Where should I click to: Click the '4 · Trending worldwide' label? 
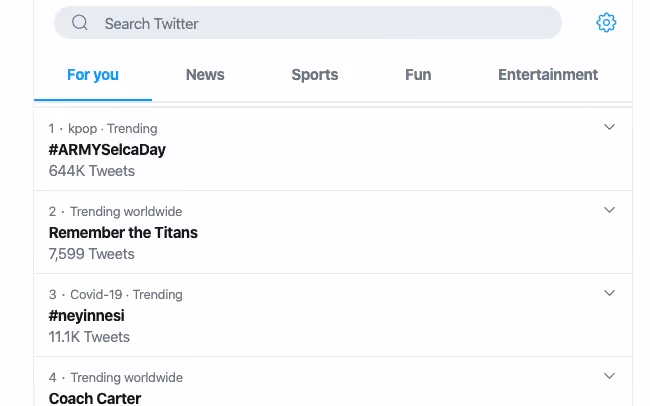pyautogui.click(x=116, y=377)
